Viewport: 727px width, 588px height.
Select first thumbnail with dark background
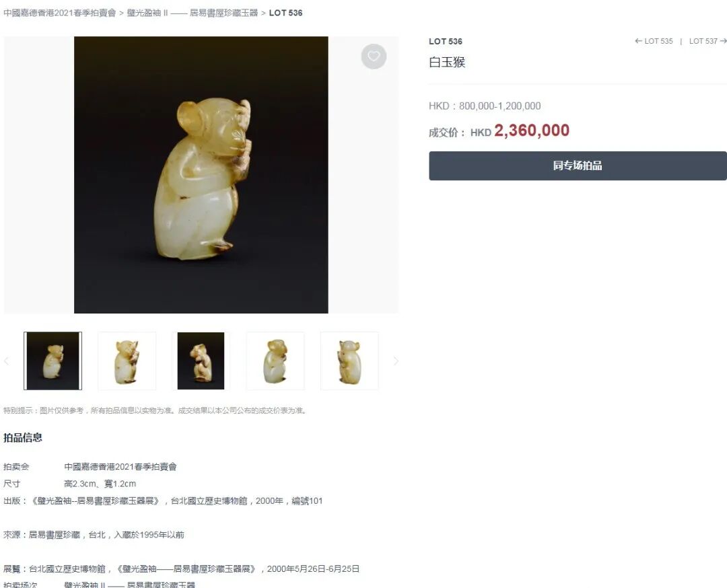pyautogui.click(x=53, y=361)
